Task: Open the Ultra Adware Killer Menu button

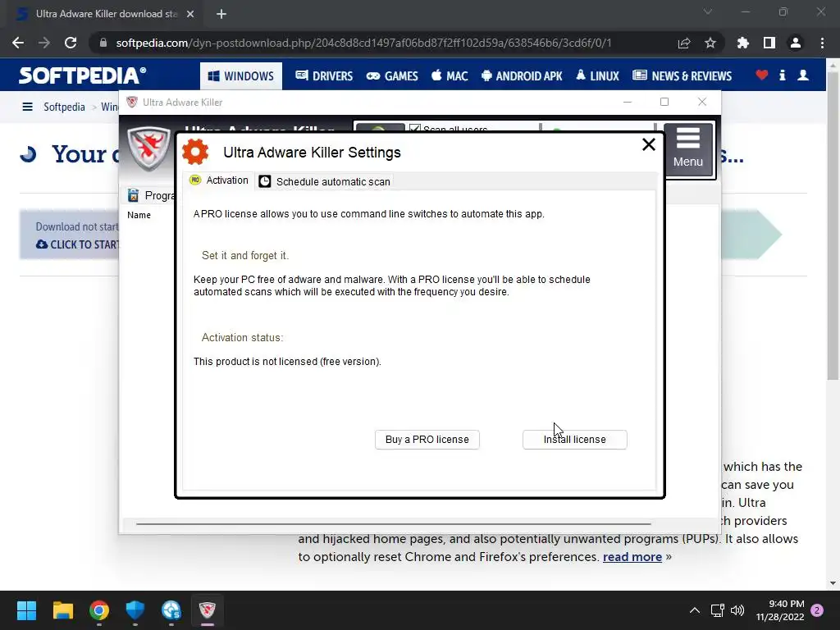Action: [688, 148]
